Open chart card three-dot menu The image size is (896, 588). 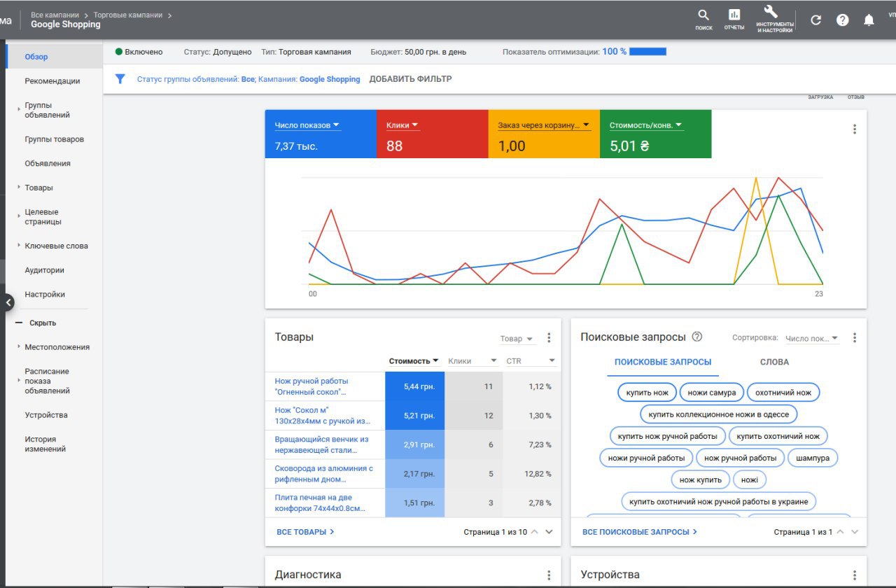point(854,129)
